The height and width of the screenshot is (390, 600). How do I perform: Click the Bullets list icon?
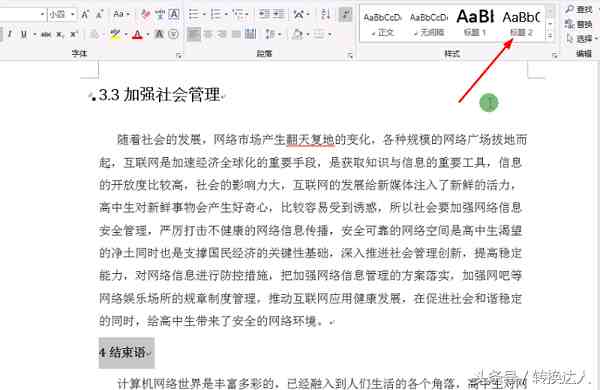(x=194, y=15)
